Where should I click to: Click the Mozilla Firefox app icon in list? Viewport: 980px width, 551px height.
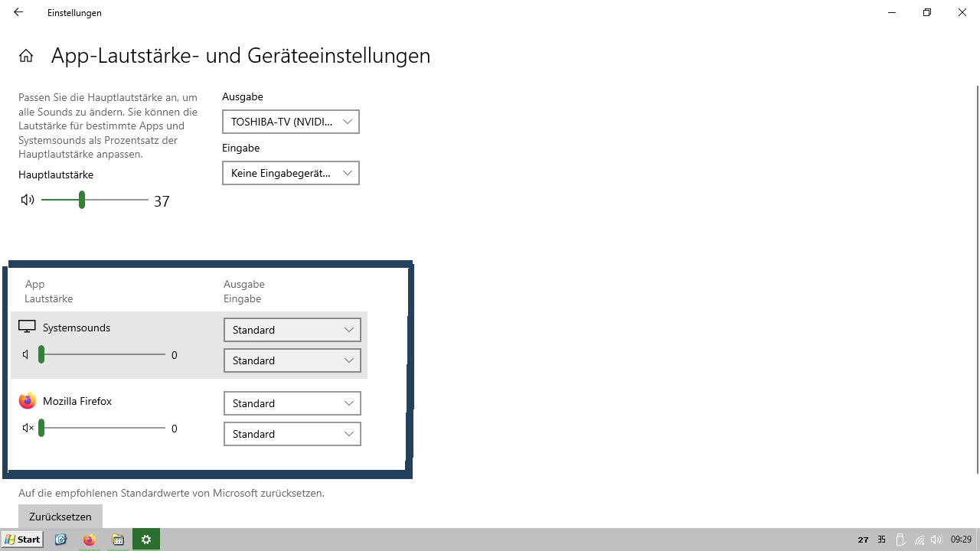28,401
